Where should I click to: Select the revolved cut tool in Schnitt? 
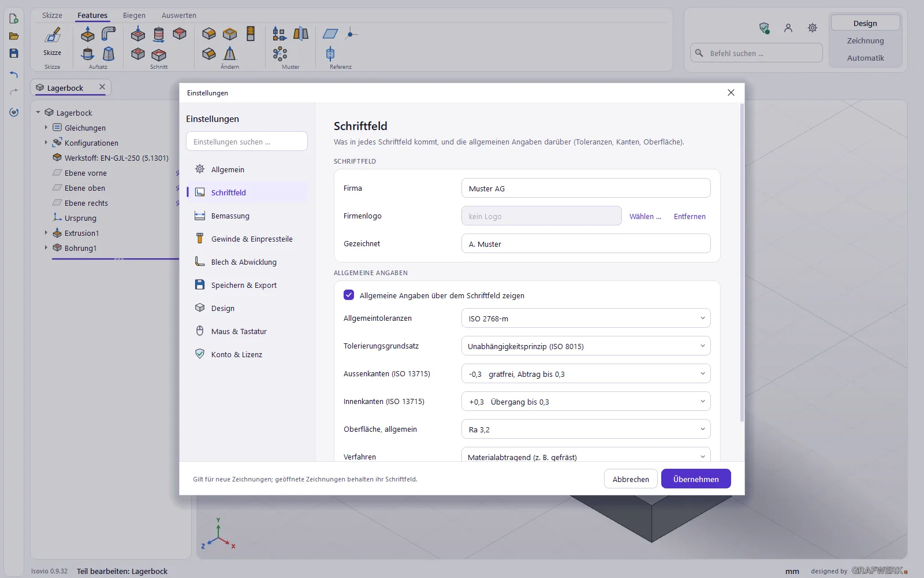[159, 34]
